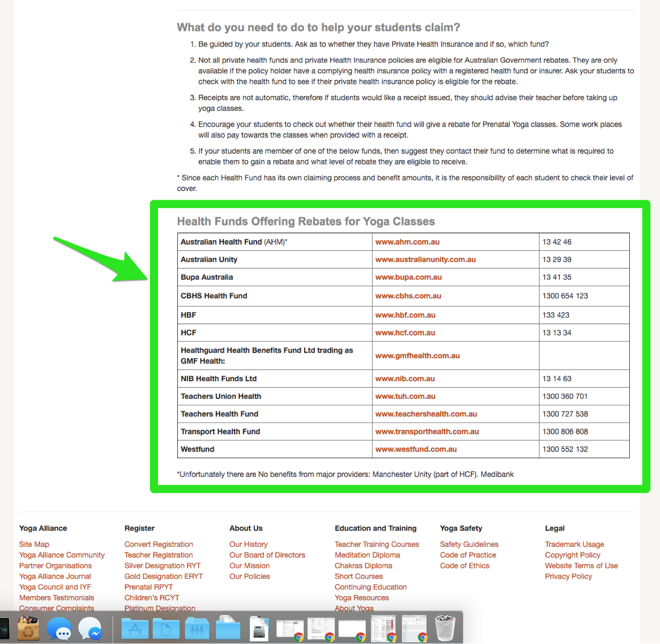This screenshot has width=660, height=644.
Task: Open www.transporthealth.com.au link
Action: click(427, 432)
